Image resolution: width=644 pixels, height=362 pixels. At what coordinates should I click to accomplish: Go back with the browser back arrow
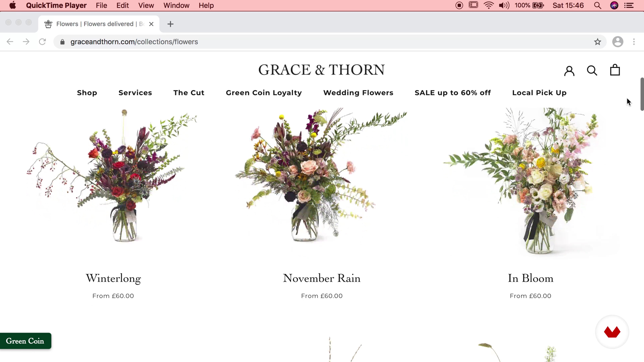point(10,42)
